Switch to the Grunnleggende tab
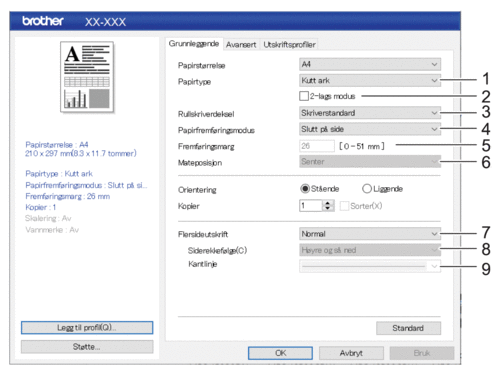Image resolution: width=498 pixels, height=366 pixels. 194,44
